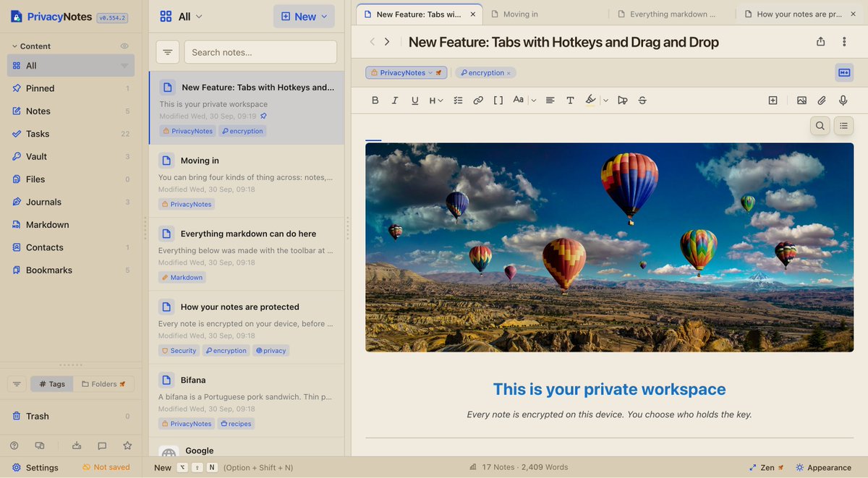This screenshot has width=868, height=478.
Task: Toggle the Content section visibility eye
Action: tap(124, 46)
